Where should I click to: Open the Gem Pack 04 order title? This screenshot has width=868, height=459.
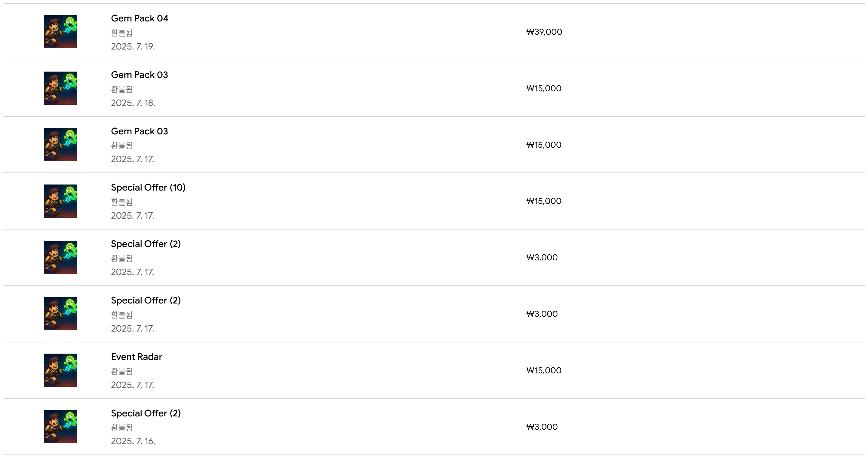(140, 18)
